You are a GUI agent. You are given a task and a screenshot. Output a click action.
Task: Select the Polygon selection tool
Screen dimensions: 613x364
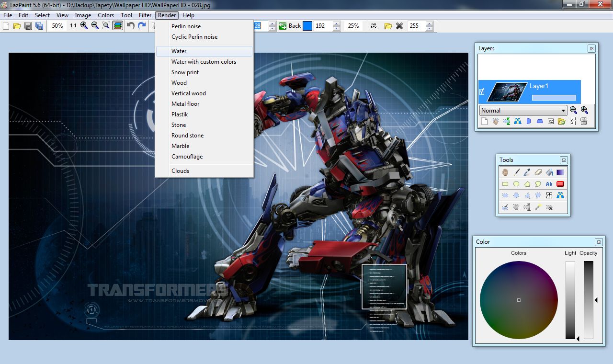pyautogui.click(x=527, y=195)
